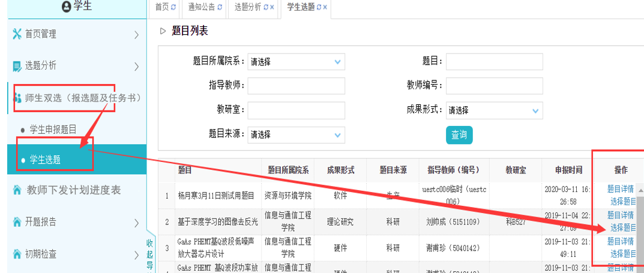Refresh the 通知公告 tab via its icon
644x273 pixels.
219,7
